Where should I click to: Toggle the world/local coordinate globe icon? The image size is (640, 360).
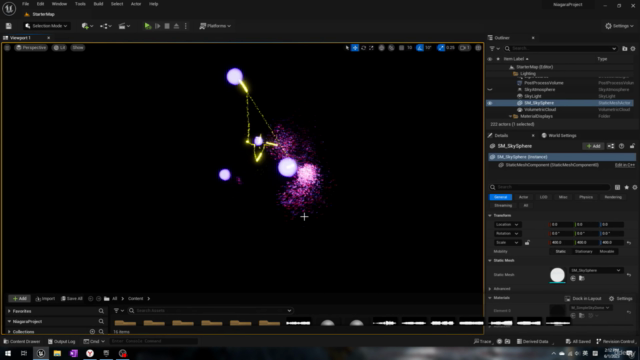pyautogui.click(x=381, y=48)
